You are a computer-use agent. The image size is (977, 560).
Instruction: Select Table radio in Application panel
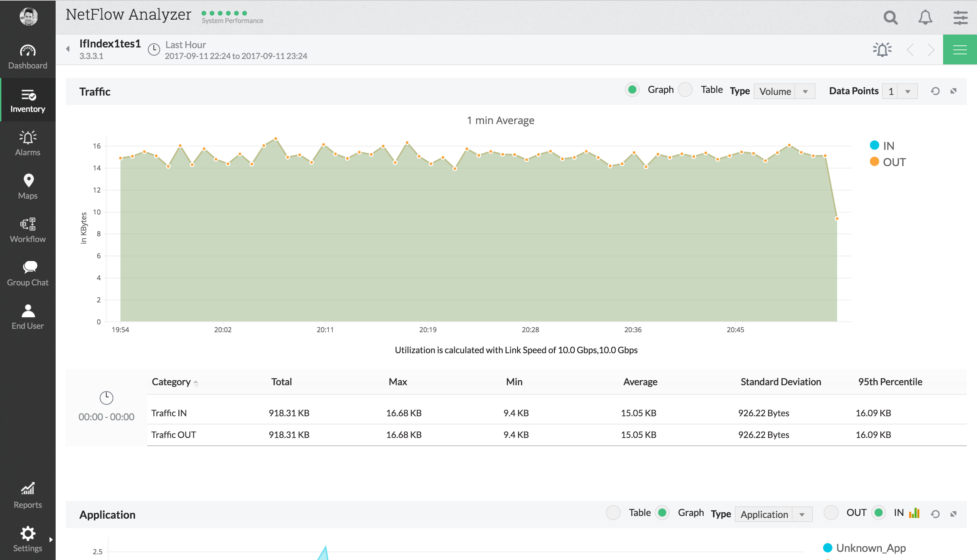coord(613,513)
